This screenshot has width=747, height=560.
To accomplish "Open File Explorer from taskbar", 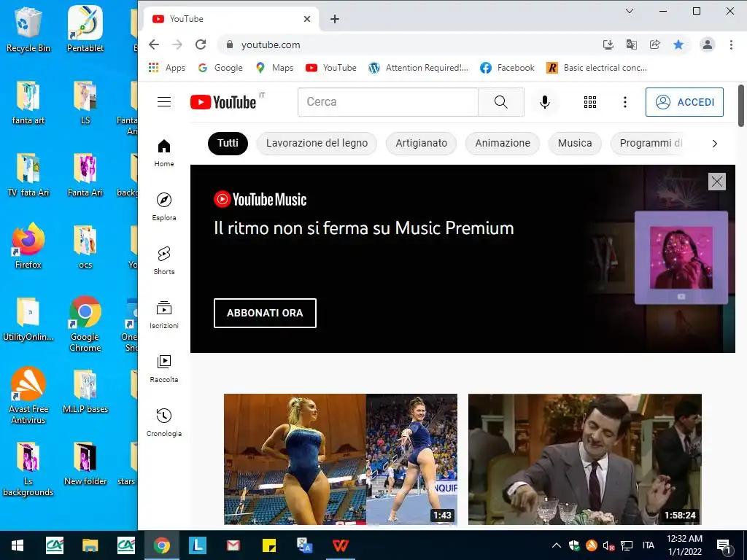I will [x=90, y=545].
